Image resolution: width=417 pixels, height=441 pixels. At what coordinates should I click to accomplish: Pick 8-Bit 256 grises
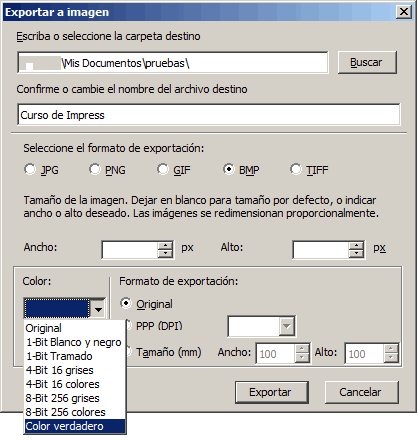[x=75, y=398]
